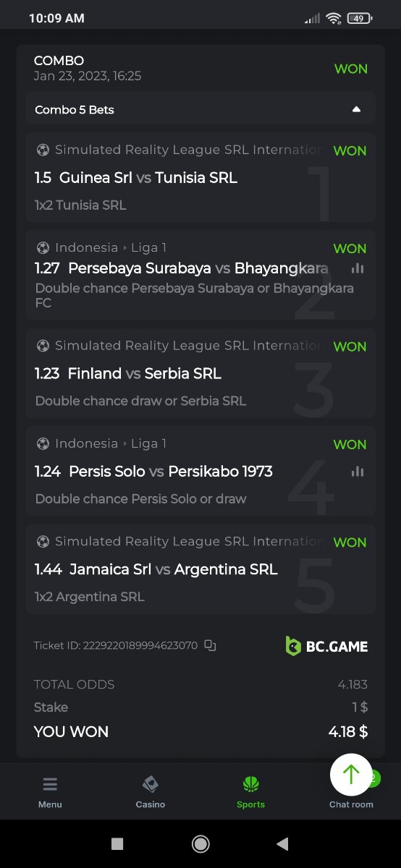
Task: Collapse the Combo 5 Bets header row
Action: pos(200,109)
